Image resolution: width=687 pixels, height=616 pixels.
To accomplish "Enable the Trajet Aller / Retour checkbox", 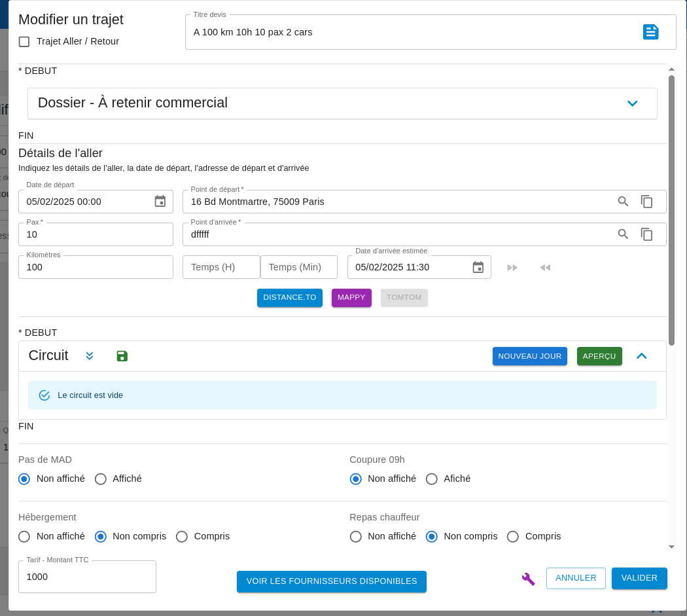I will 24,42.
